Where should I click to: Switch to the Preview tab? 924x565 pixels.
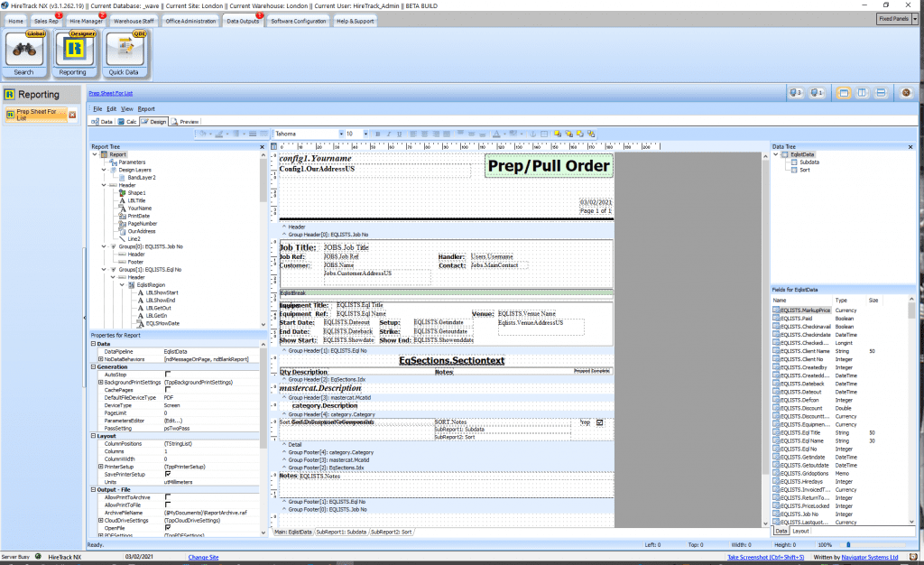pyautogui.click(x=185, y=122)
